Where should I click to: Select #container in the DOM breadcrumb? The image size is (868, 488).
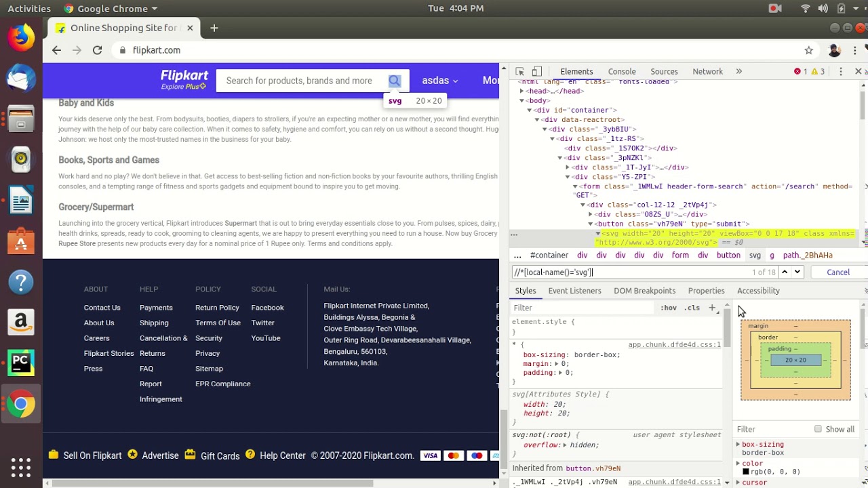pos(549,256)
